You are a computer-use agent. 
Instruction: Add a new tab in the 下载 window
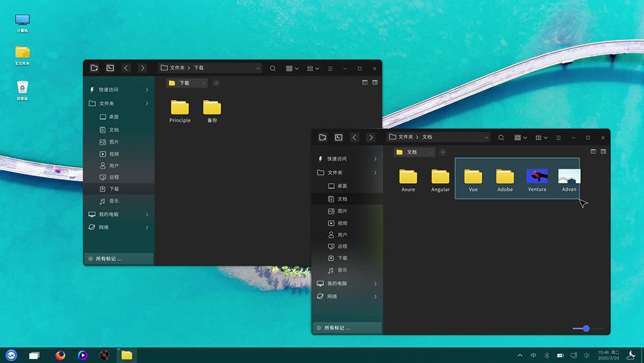(x=216, y=83)
